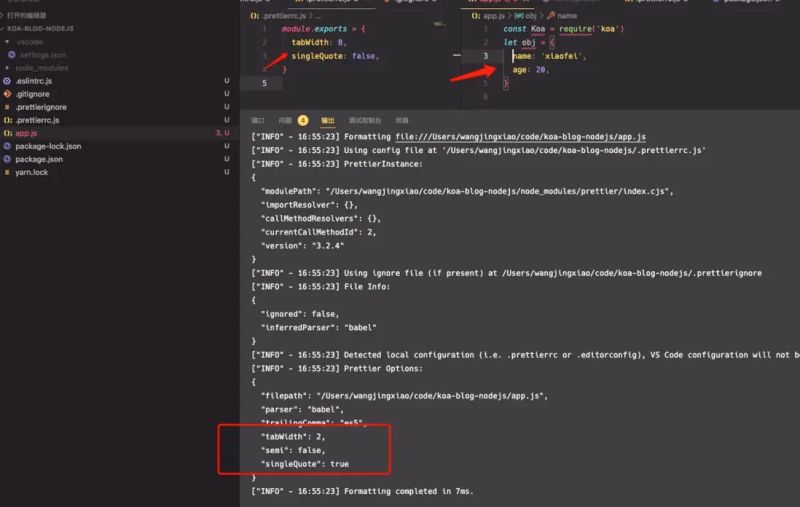
Task: Click the 'File Info:' log line
Action: (x=320, y=287)
